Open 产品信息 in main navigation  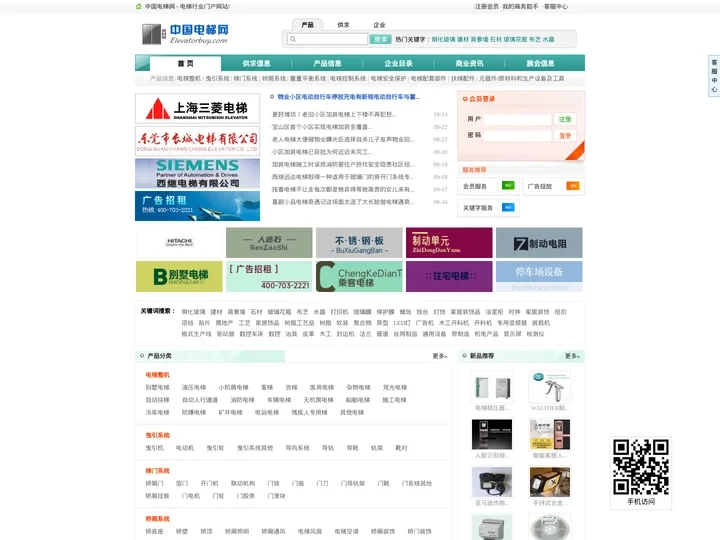click(x=327, y=63)
